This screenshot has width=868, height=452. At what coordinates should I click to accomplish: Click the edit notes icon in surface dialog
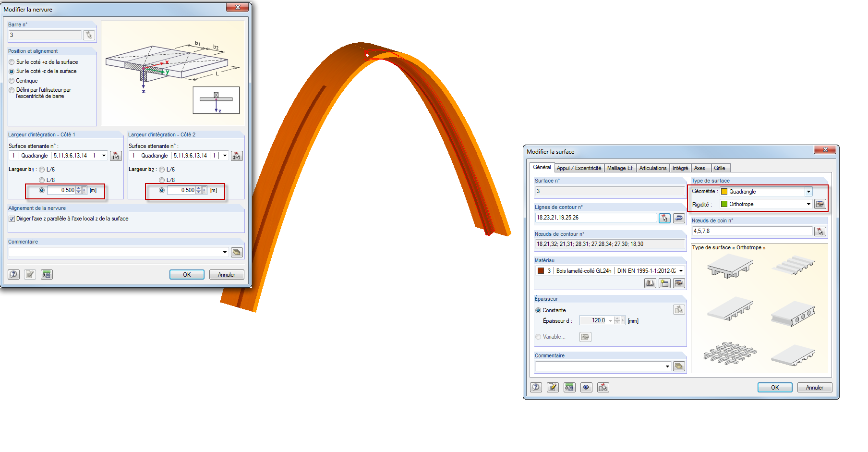pos(553,387)
